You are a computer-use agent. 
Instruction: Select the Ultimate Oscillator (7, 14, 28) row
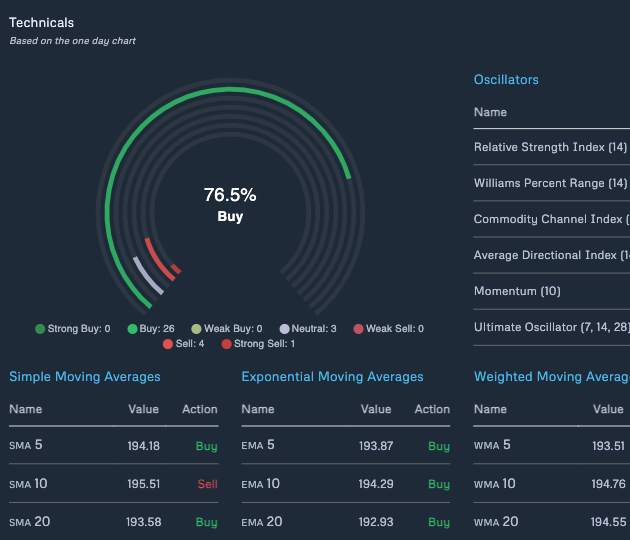[550, 327]
